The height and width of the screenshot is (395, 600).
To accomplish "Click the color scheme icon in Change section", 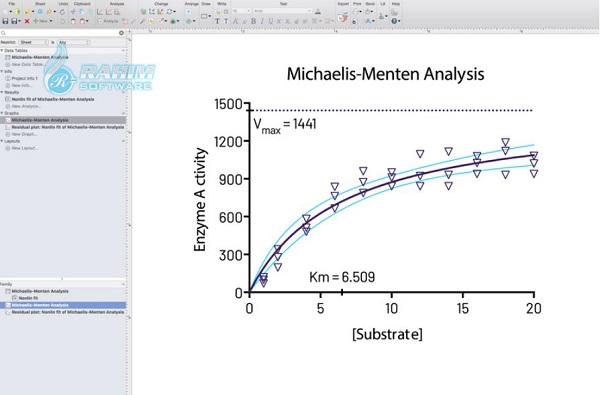I will point(173,21).
